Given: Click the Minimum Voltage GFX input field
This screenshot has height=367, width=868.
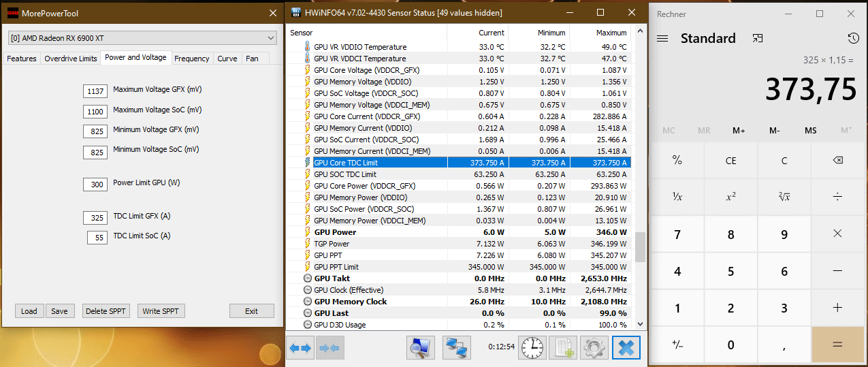Looking at the screenshot, I should 96,131.
